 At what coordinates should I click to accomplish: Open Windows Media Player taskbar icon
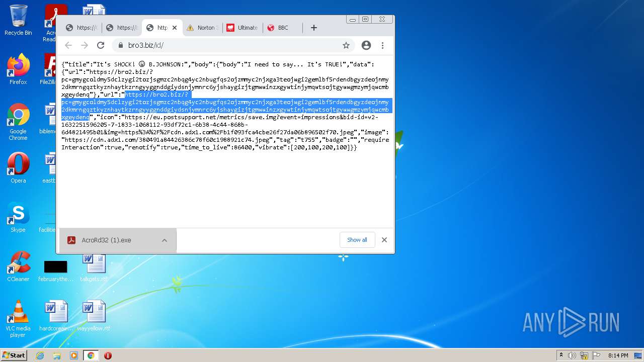tap(74, 355)
